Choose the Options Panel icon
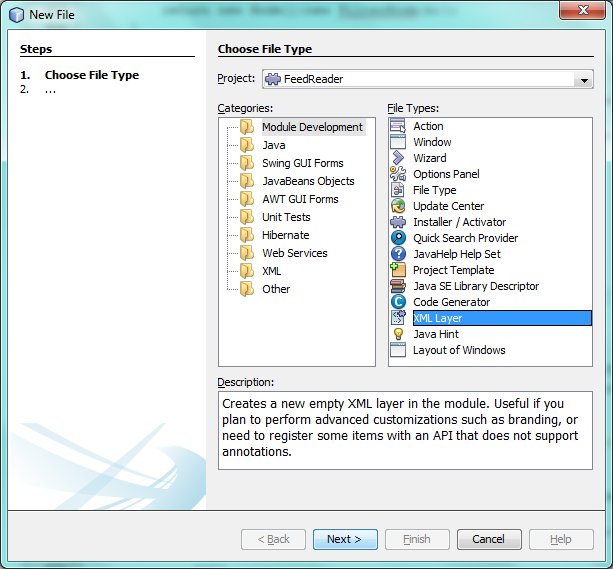The width and height of the screenshot is (613, 569). click(x=398, y=174)
